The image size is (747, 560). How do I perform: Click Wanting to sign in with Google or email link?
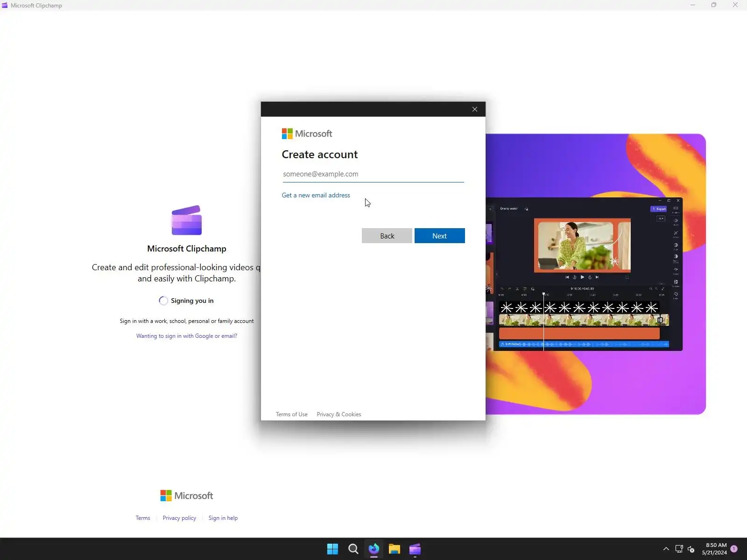(x=187, y=336)
